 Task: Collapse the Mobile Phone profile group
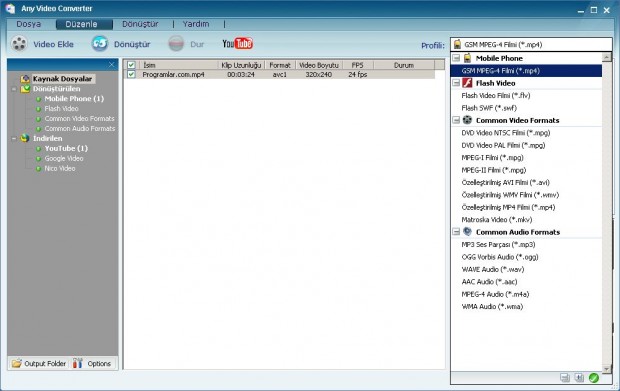click(x=456, y=58)
